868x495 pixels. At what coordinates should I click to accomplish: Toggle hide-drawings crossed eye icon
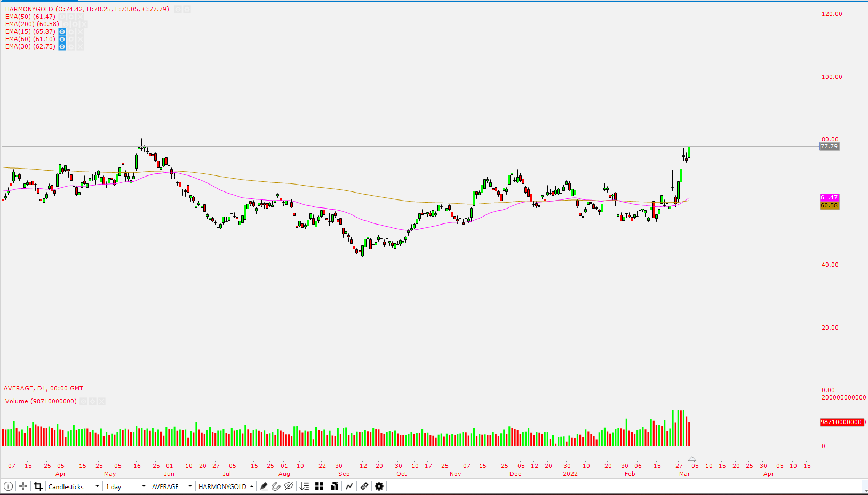point(289,486)
